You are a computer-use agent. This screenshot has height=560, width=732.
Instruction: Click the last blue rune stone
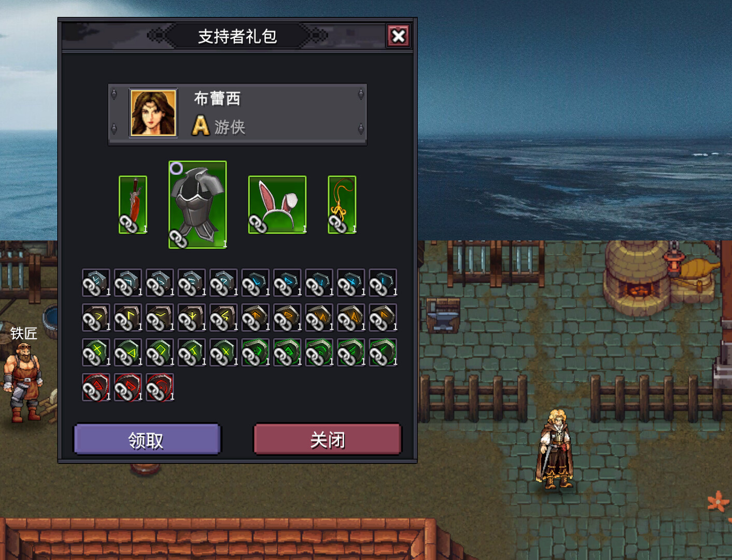(383, 283)
